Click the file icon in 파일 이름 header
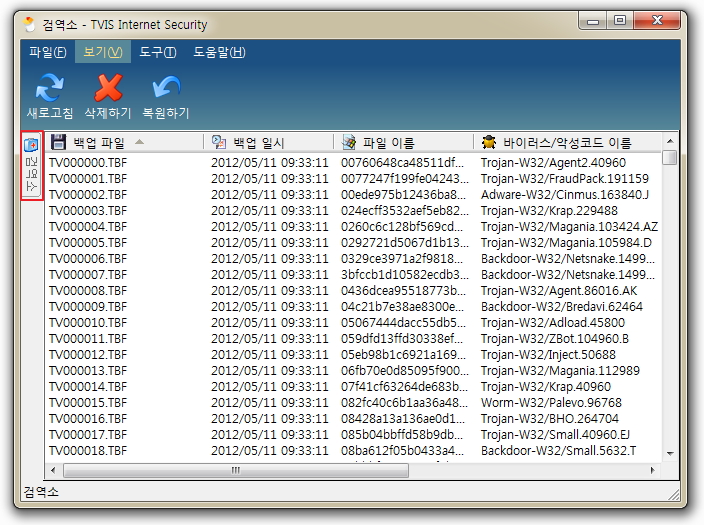Image resolution: width=704 pixels, height=525 pixels. [349, 143]
